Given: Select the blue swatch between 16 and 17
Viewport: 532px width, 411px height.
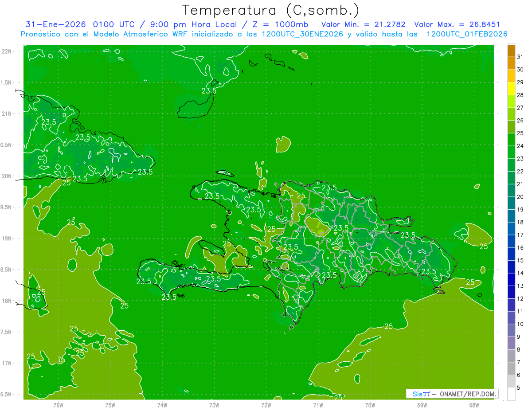Looking at the screenshot, I should 511,241.
